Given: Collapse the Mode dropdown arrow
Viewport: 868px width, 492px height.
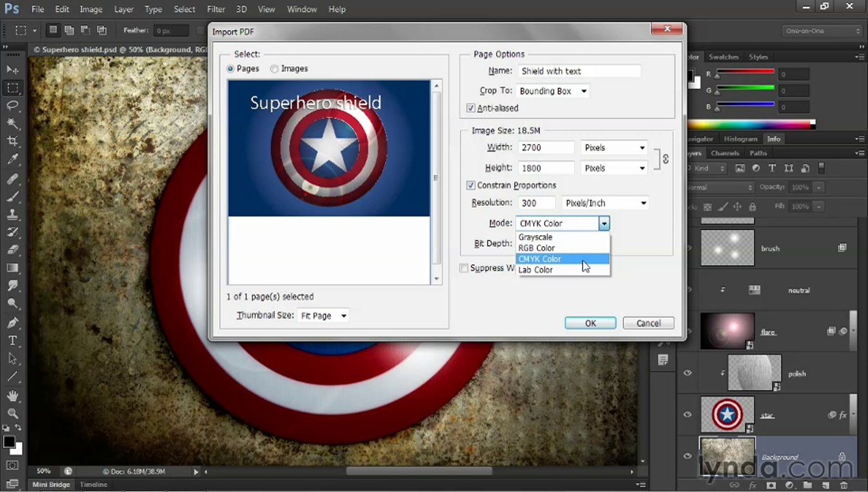Looking at the screenshot, I should click(x=603, y=223).
